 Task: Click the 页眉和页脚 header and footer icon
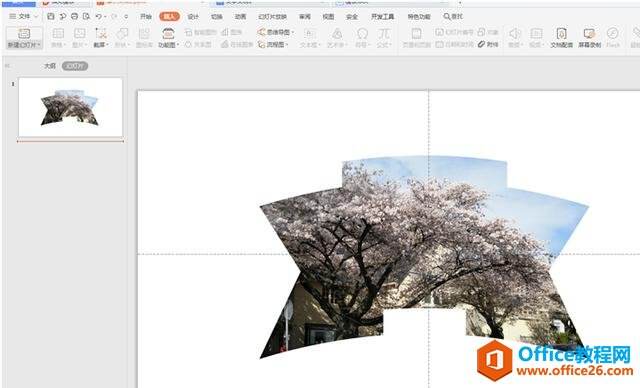click(x=416, y=37)
